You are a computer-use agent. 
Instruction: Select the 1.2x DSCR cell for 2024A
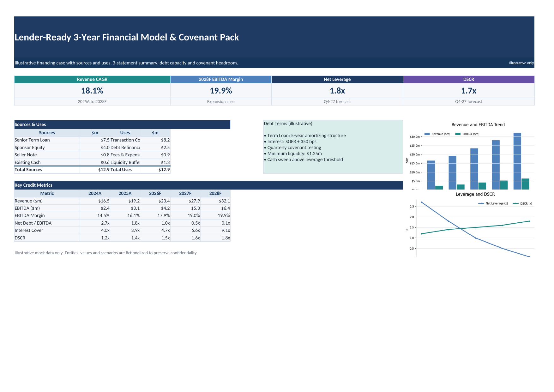95,238
